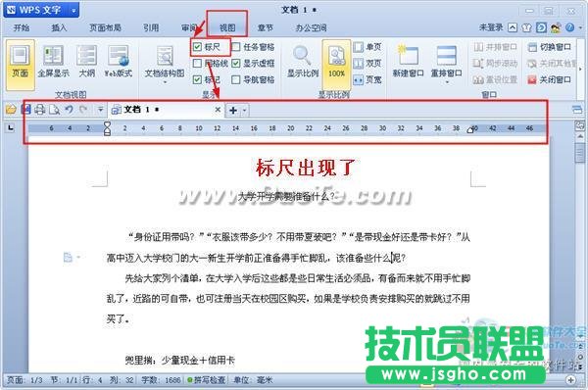Uncheck the 标尺 ruler checkbox
Screen dimensions: 588x390
tap(197, 47)
